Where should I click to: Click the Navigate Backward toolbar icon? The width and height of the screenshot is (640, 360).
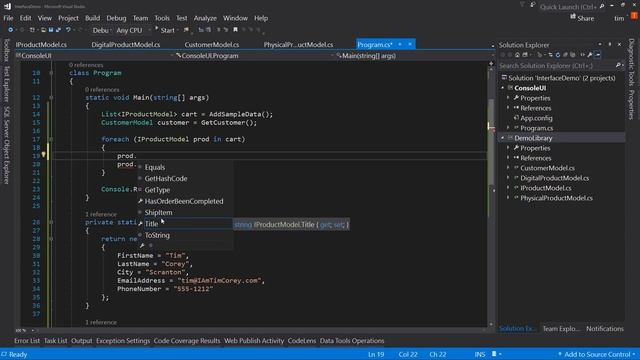point(10,30)
